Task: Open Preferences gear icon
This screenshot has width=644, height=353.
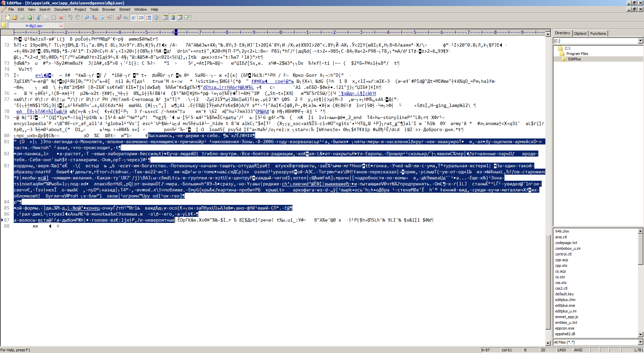Action: [156, 17]
